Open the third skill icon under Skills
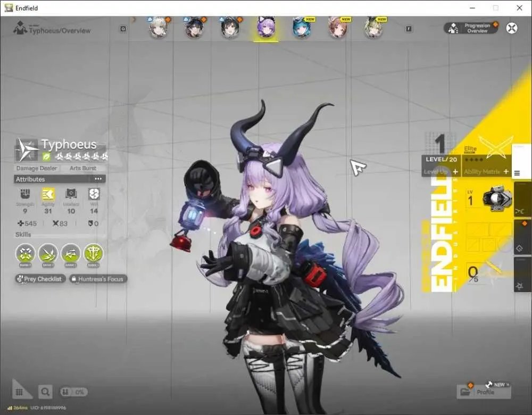This screenshot has width=532, height=415. (x=71, y=253)
